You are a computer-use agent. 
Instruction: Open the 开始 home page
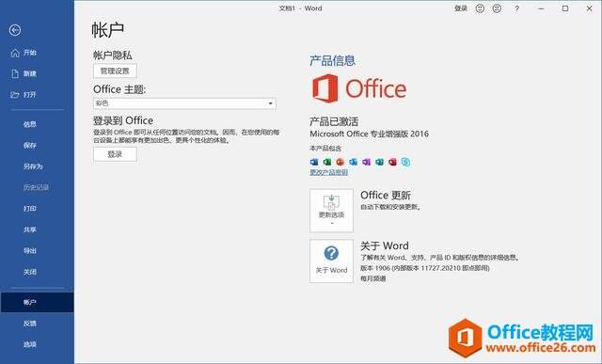(x=24, y=53)
